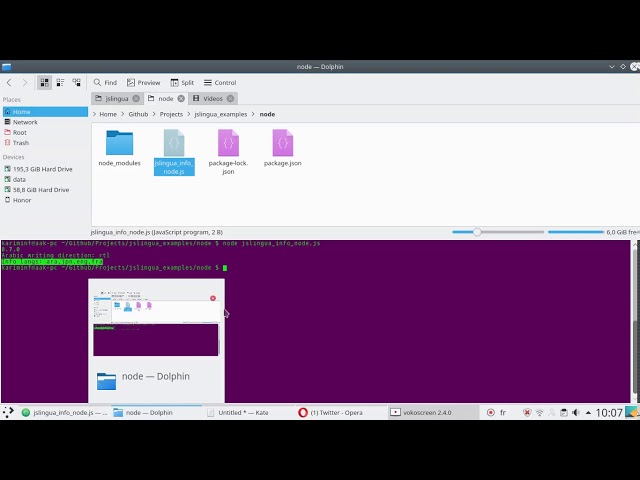
Task: Navigate to Home in breadcrumb
Action: pos(108,114)
